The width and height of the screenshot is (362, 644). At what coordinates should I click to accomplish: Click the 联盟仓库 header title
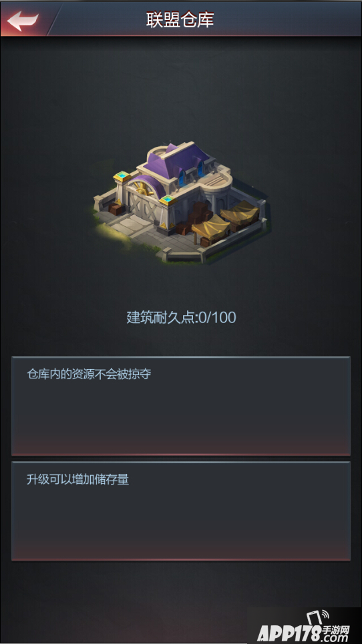click(180, 20)
